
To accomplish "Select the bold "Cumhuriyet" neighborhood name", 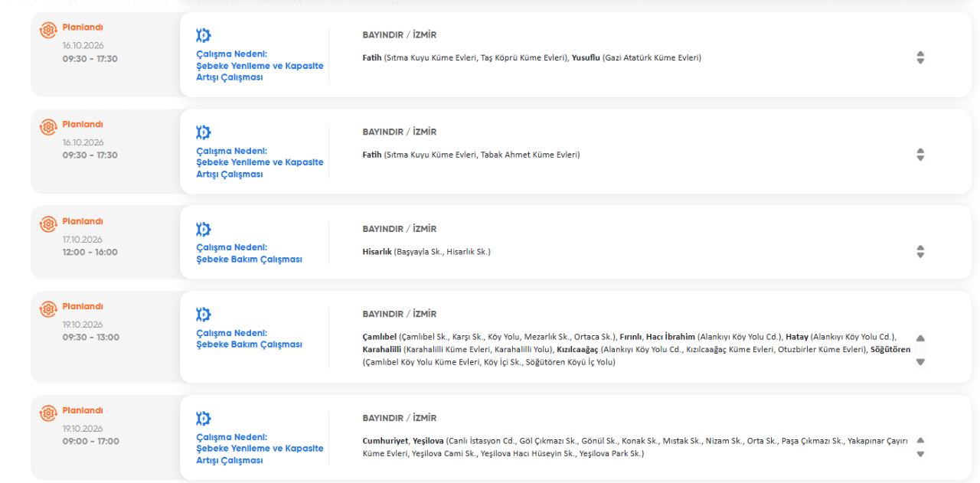I will [386, 442].
